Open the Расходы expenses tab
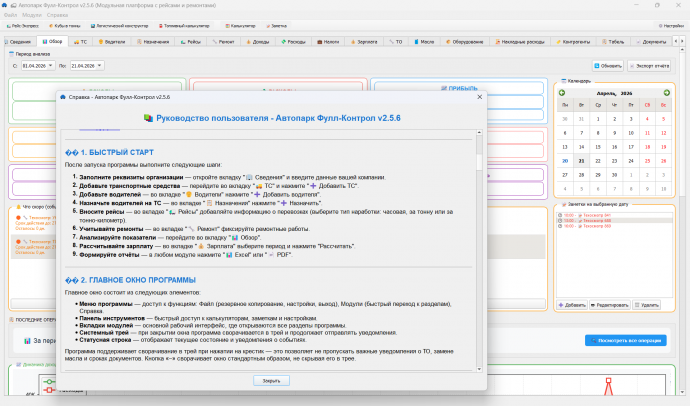This screenshot has height=406, width=690. coord(294,42)
